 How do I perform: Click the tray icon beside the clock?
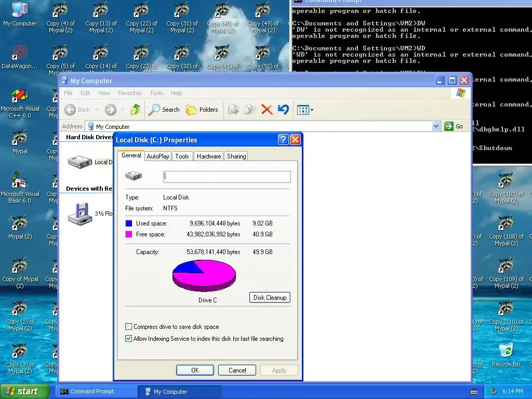coord(494,392)
